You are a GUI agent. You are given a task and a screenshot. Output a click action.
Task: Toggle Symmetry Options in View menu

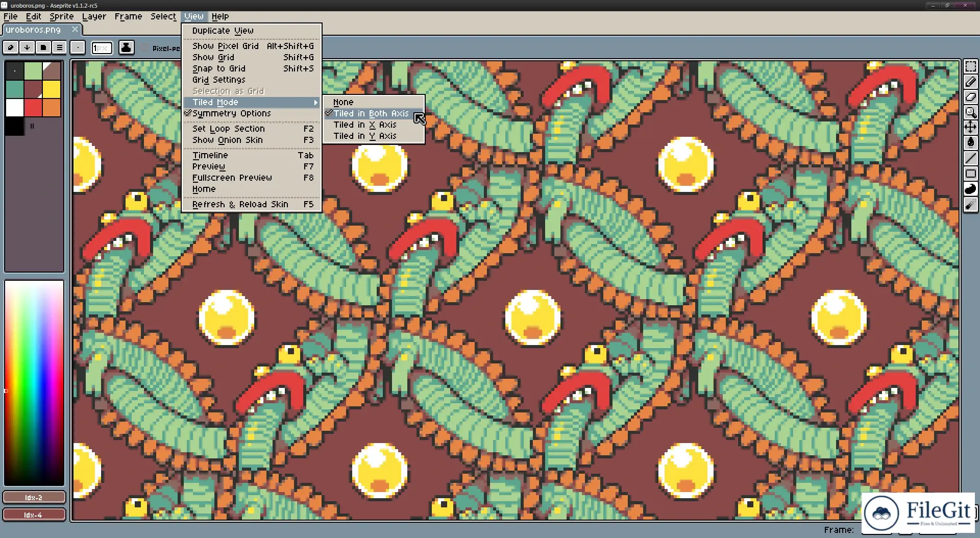(252, 113)
